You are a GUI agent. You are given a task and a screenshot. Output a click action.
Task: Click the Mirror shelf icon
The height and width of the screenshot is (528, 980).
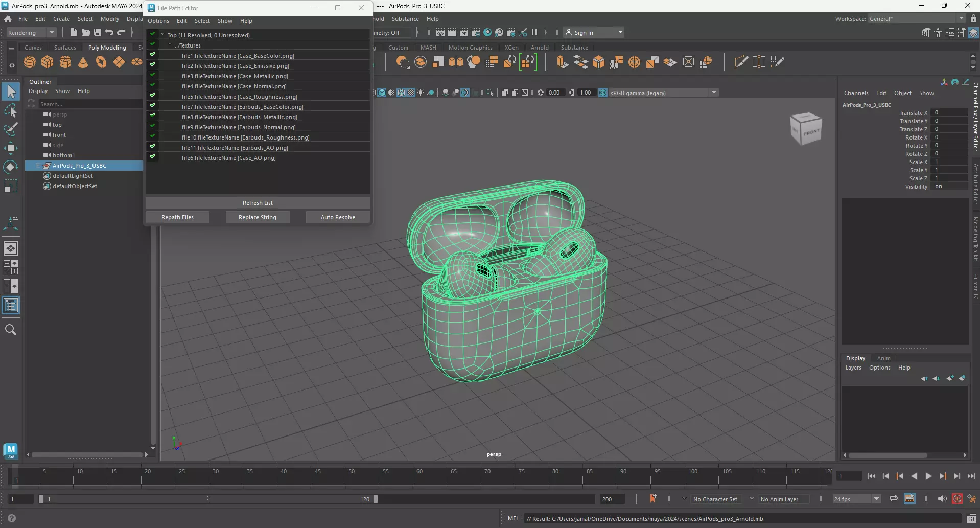[x=456, y=62]
